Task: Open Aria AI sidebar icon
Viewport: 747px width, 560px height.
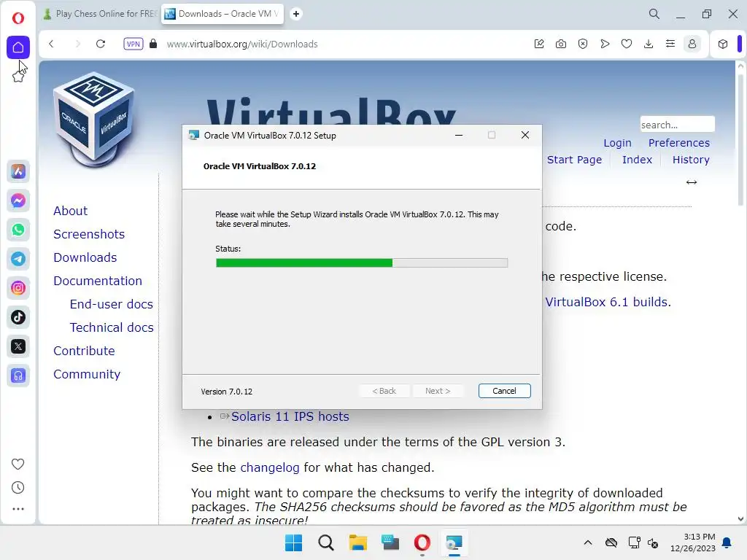Action: [x=18, y=171]
